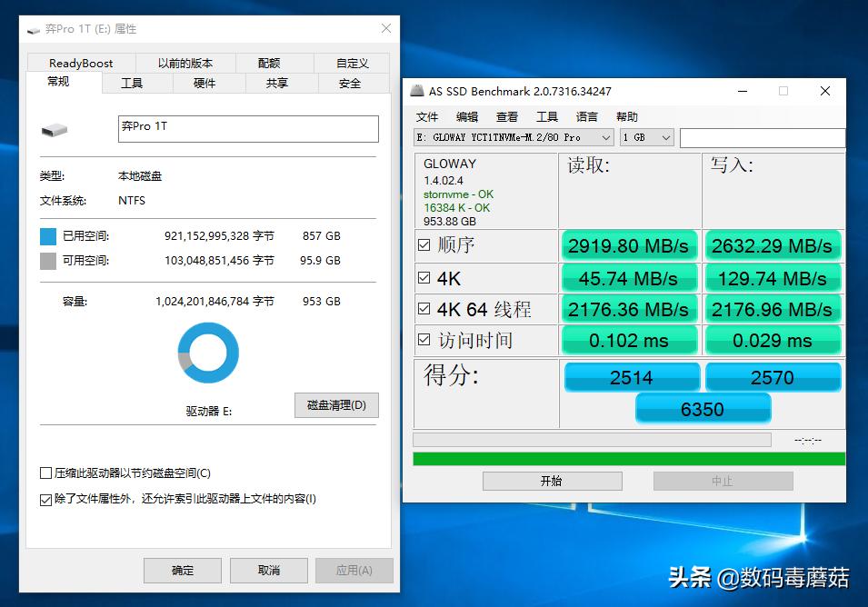This screenshot has width=868, height=607.
Task: Toggle the 4K 64 线程 checkbox
Action: [424, 308]
